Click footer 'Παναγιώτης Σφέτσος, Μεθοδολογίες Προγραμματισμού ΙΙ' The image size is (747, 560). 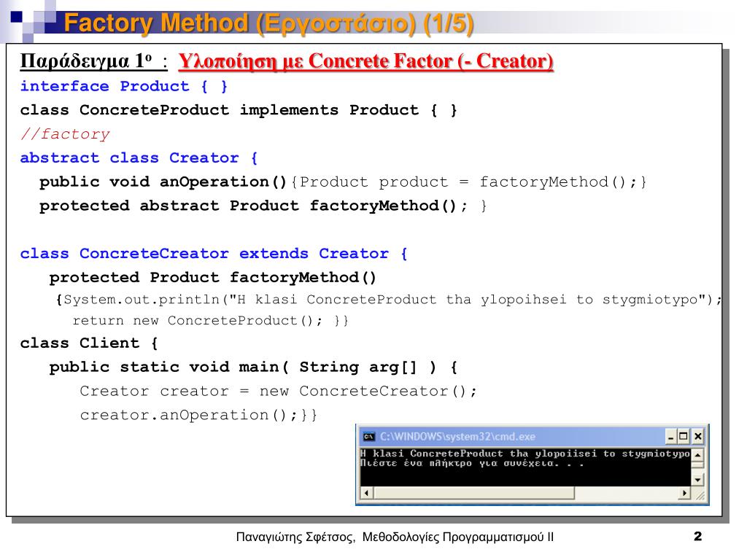(395, 537)
